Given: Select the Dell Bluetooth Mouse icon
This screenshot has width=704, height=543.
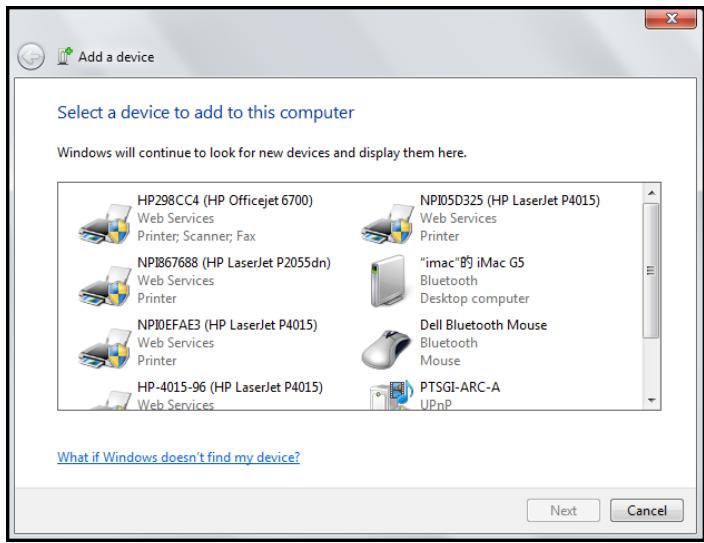Looking at the screenshot, I should coord(387,349).
